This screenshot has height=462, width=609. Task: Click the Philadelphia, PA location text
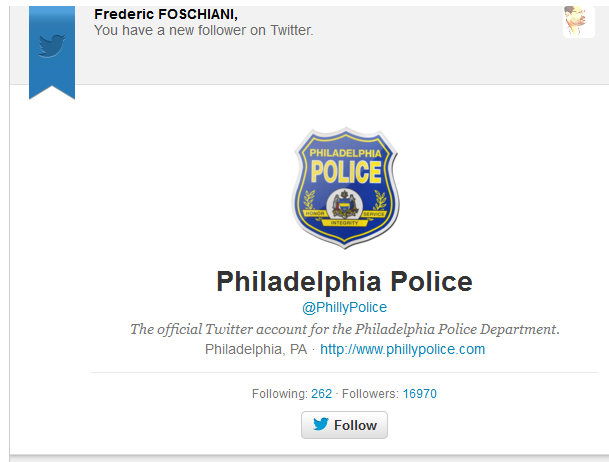coord(255,349)
